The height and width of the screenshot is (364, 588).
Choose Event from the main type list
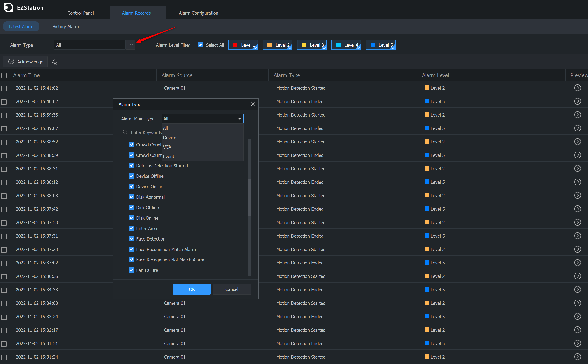point(169,157)
